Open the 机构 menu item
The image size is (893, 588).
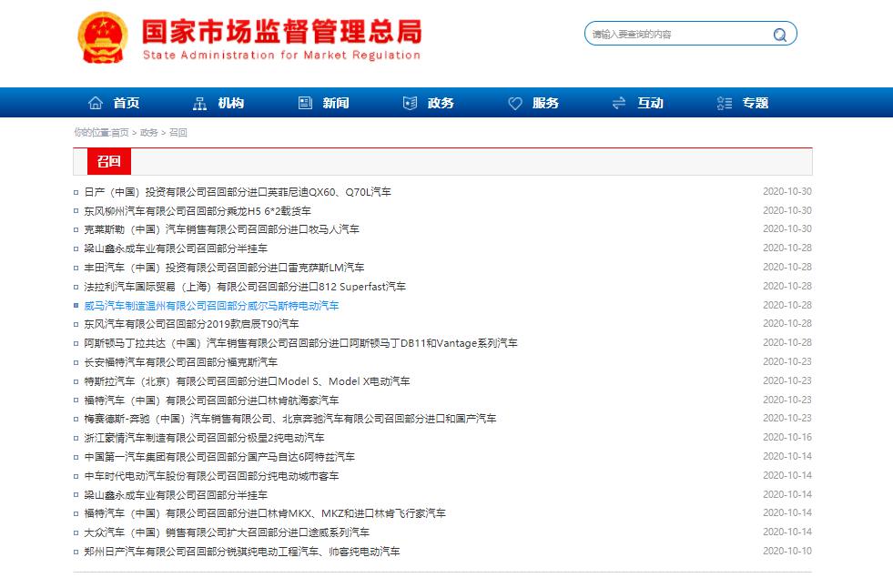pos(231,103)
